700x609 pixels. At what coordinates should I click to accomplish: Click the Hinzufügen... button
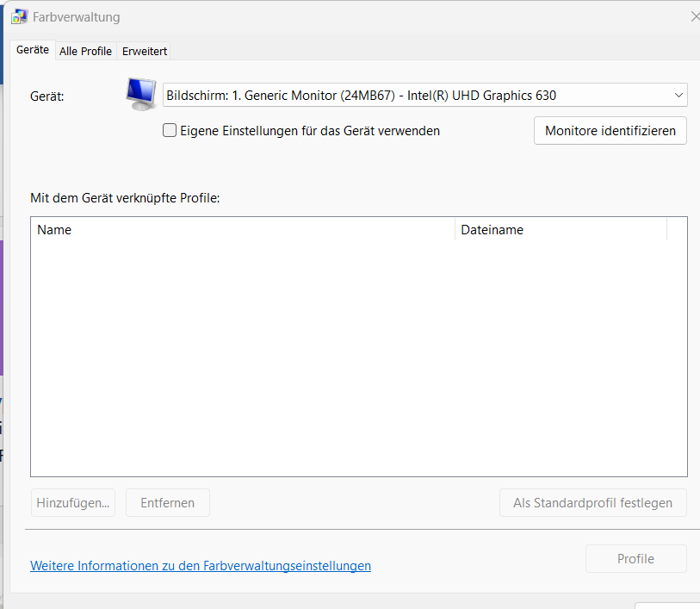click(73, 503)
